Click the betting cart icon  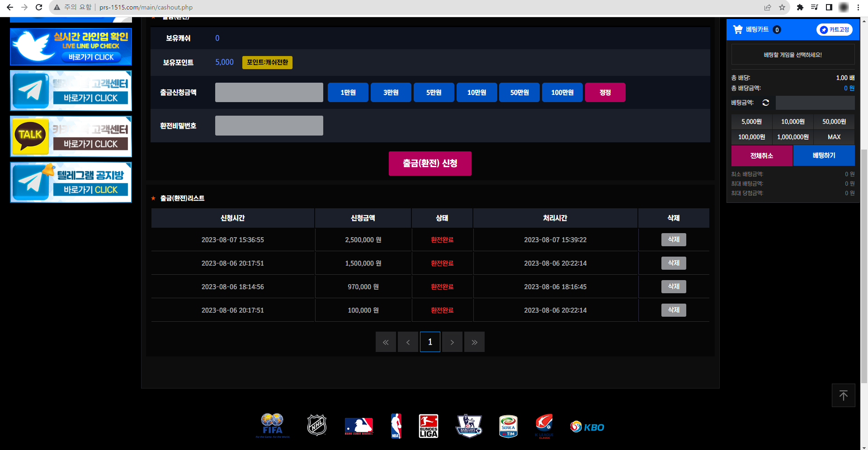pos(738,29)
